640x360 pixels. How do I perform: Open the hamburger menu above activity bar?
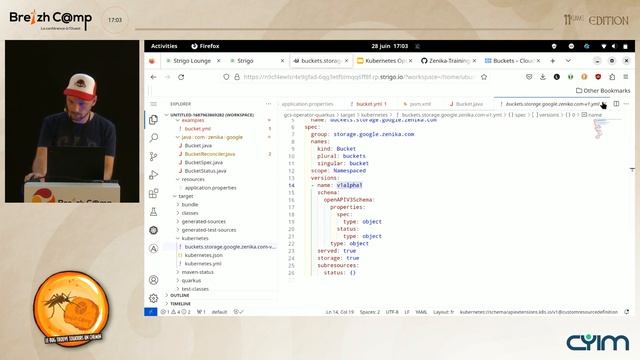click(x=153, y=104)
